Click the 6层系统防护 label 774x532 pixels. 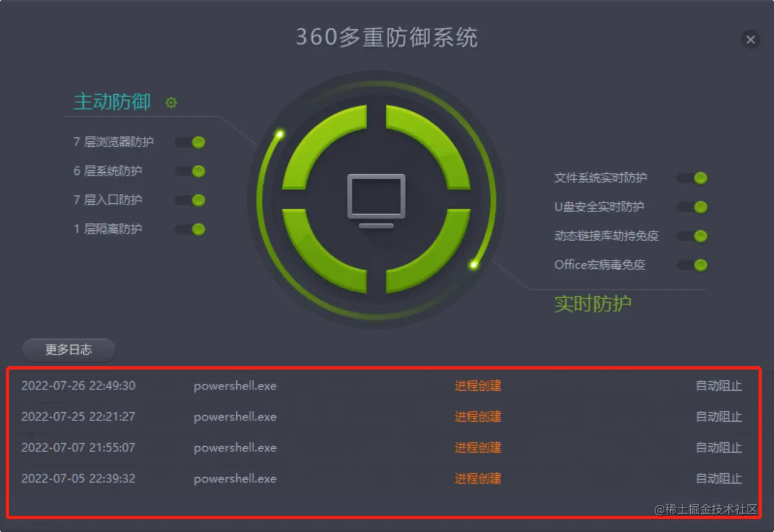(x=108, y=171)
